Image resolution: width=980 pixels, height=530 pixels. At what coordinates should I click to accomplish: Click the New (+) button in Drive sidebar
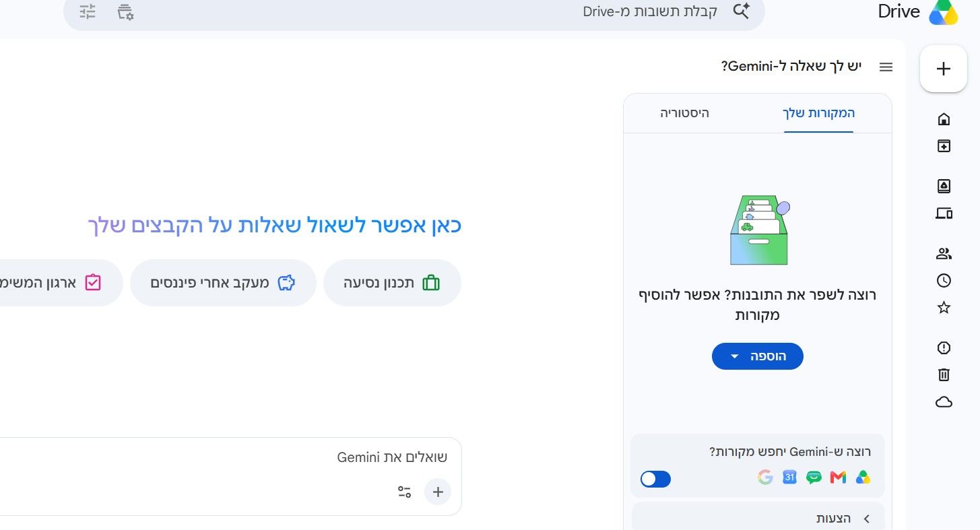944,69
